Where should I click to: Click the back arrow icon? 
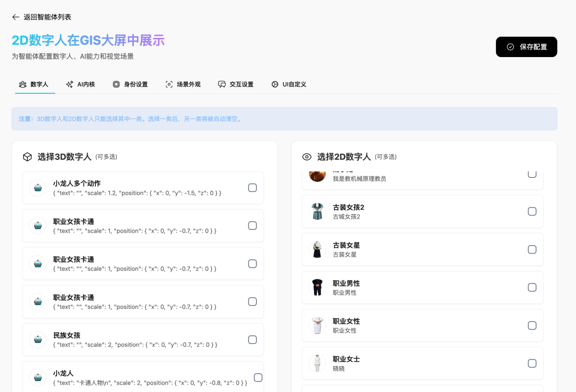click(15, 17)
